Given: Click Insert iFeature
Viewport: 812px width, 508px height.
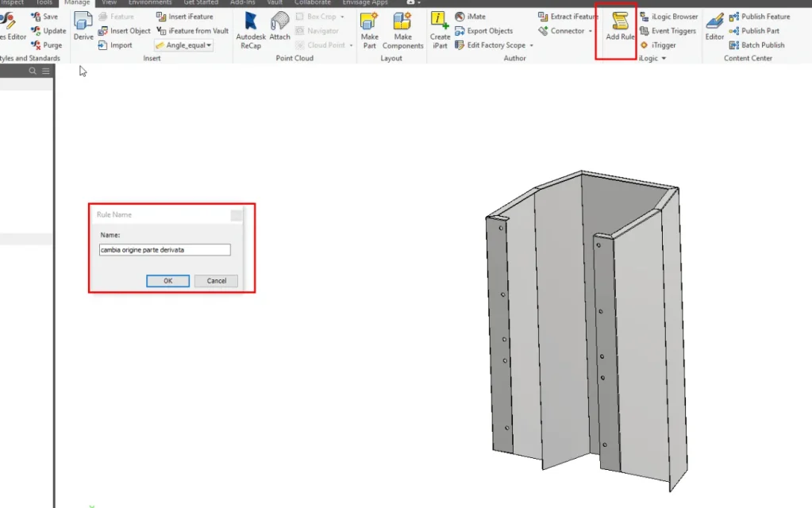Looking at the screenshot, I should click(185, 17).
